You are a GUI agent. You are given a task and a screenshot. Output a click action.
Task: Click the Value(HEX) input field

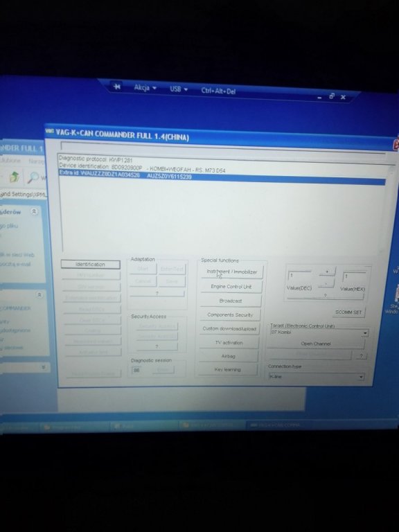(355, 277)
